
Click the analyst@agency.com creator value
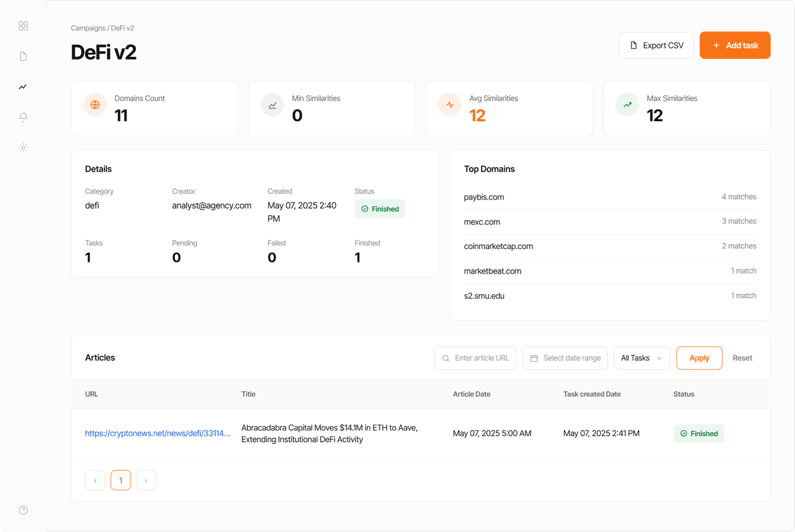212,205
